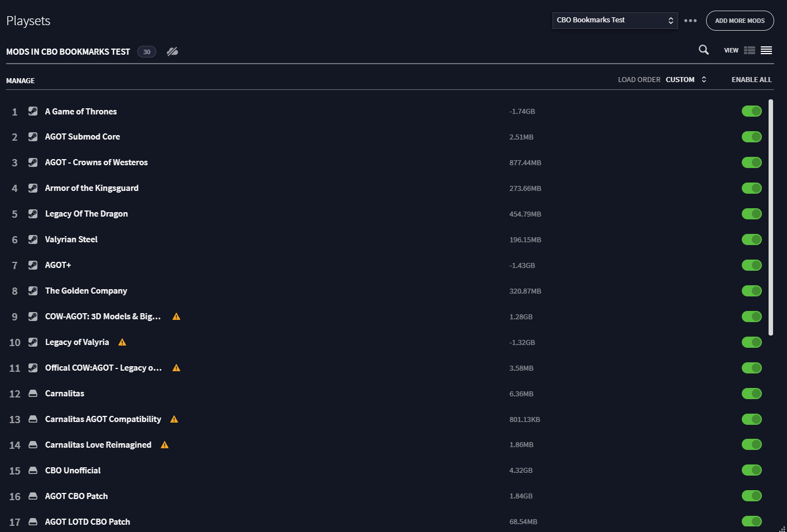Toggle AGOT Submod Core off
This screenshot has width=787, height=532.
coord(752,137)
